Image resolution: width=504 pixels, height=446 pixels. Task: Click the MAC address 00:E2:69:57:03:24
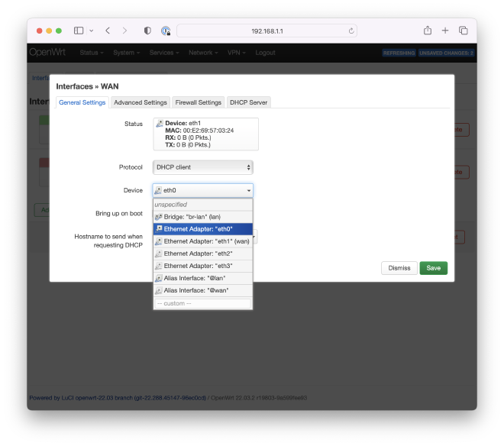[x=208, y=131]
